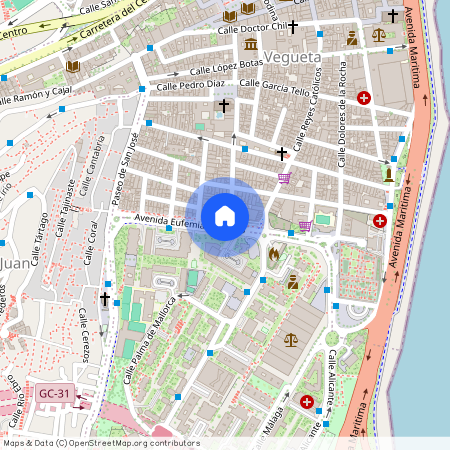Click the police icon below the fire station
Viewport: 450px width, 450px height.
click(293, 282)
